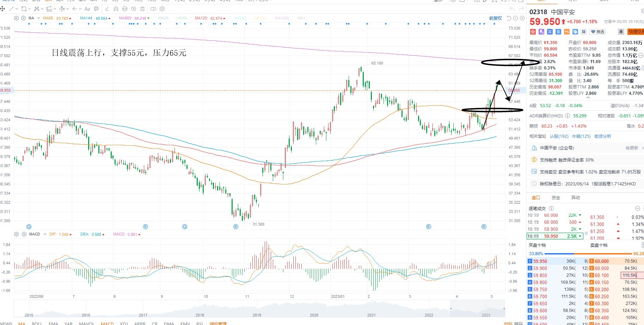Screen dimensions: 644x325
Task: Remove the MACD indicator with X icon
Action: pyautogui.click(x=24, y=234)
